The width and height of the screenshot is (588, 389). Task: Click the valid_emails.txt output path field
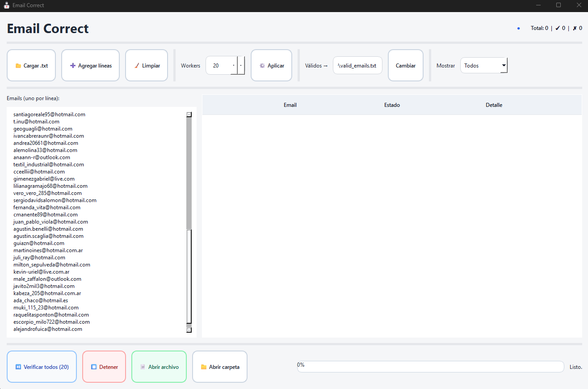[x=357, y=65]
